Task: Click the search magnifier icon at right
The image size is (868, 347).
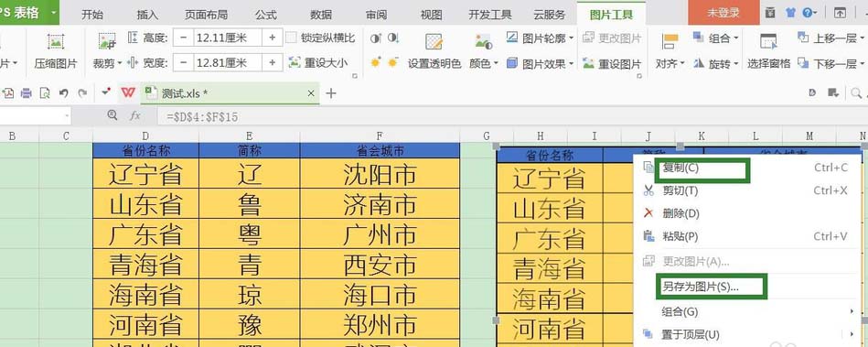Action: point(856,93)
